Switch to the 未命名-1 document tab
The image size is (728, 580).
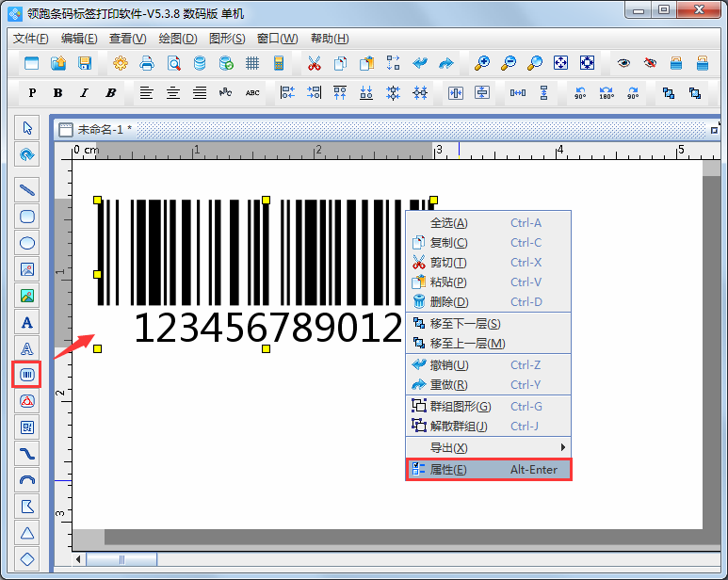[104, 129]
